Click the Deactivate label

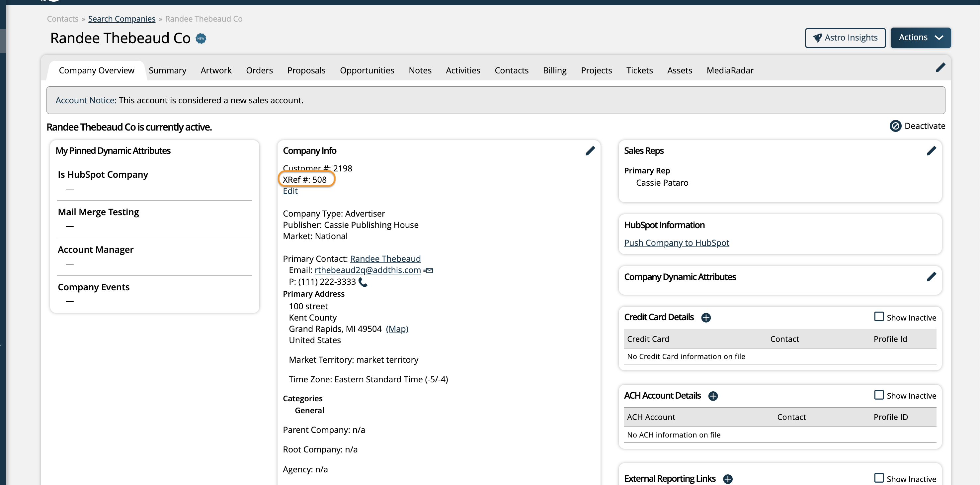point(925,126)
